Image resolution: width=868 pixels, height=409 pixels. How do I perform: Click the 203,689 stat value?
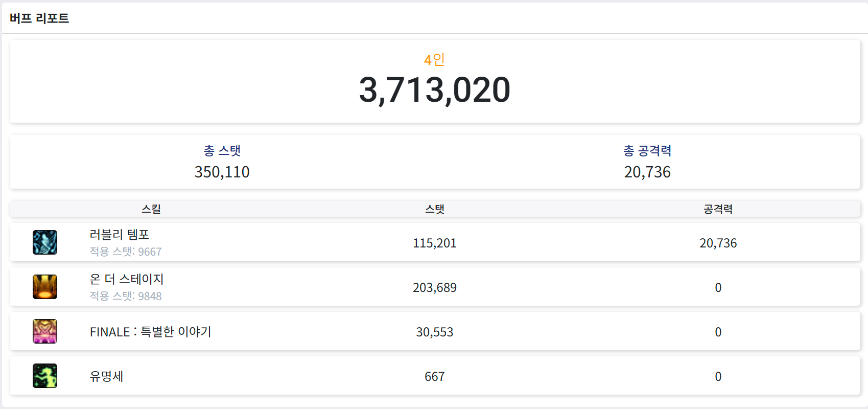435,288
